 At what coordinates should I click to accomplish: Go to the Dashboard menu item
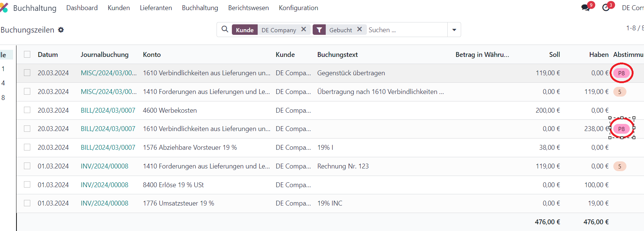82,8
